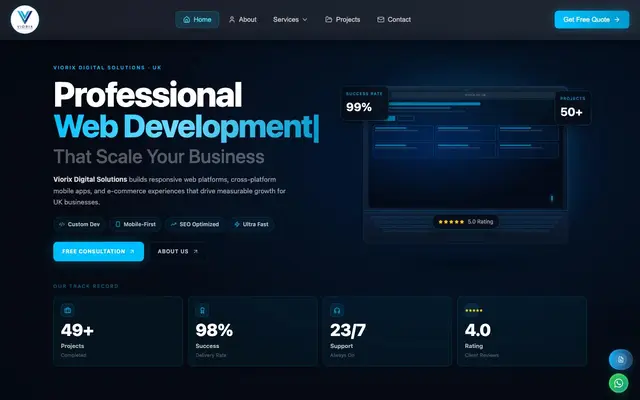Viewport: 640px width, 400px height.
Task: Click the Projects 50+ badge
Action: [x=573, y=108]
